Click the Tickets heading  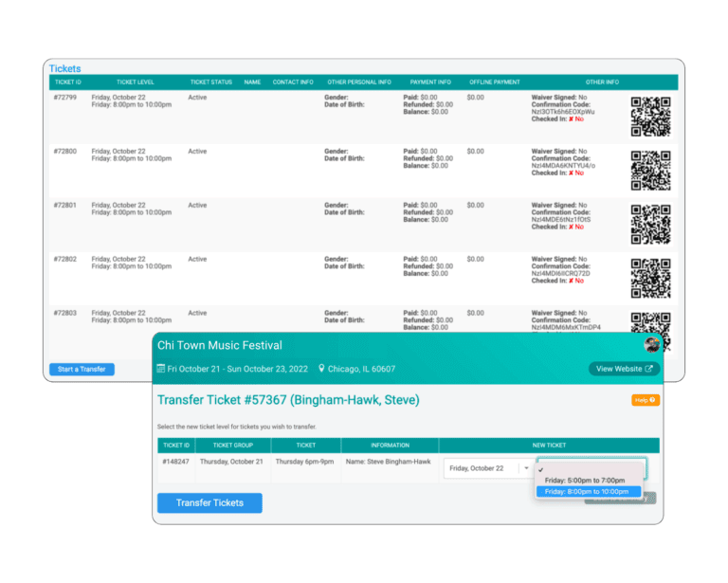(65, 68)
